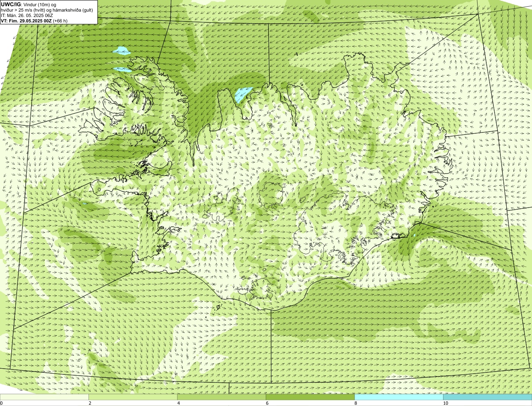Select the 2–4 m/s light green band
This screenshot has height=406, width=532.
133,397
